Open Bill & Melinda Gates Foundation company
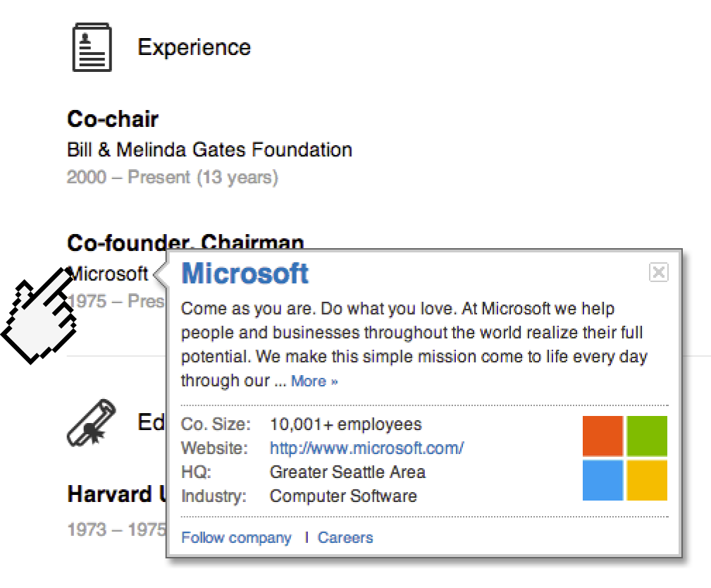The image size is (711, 588). pos(209,149)
